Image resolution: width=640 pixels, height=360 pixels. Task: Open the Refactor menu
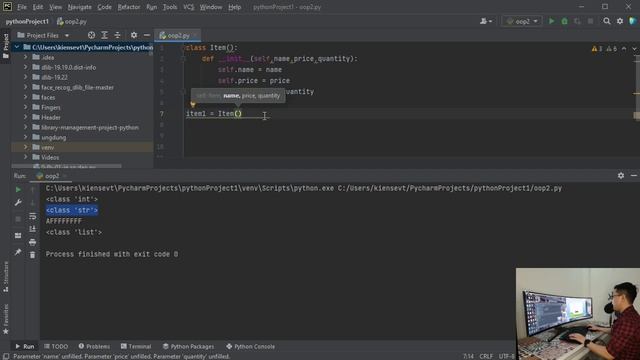tap(129, 7)
